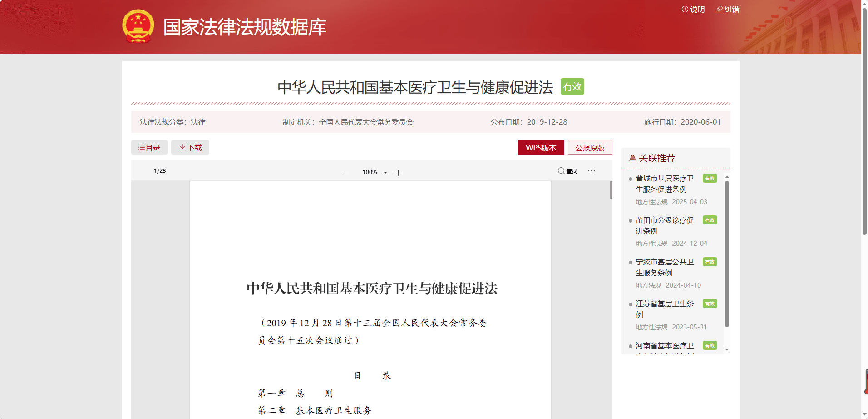Click the date 2025-04-03 under 晋城市

coord(690,202)
